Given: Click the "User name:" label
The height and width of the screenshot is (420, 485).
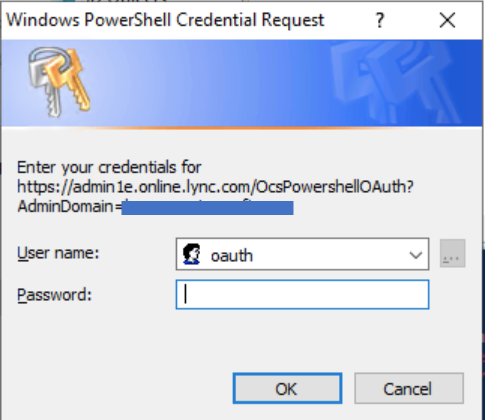Looking at the screenshot, I should (58, 253).
